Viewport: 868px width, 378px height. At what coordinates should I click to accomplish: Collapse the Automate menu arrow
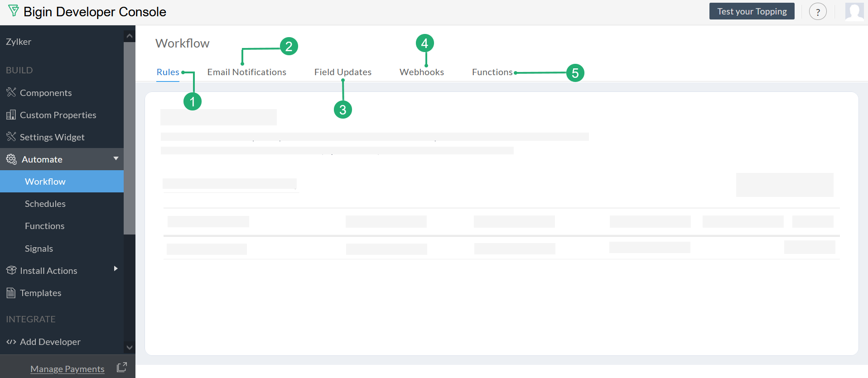click(116, 158)
